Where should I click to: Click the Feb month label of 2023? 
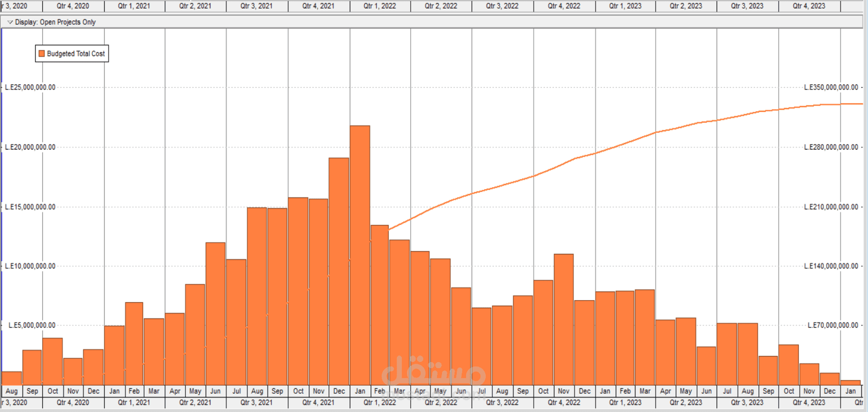pyautogui.click(x=625, y=391)
